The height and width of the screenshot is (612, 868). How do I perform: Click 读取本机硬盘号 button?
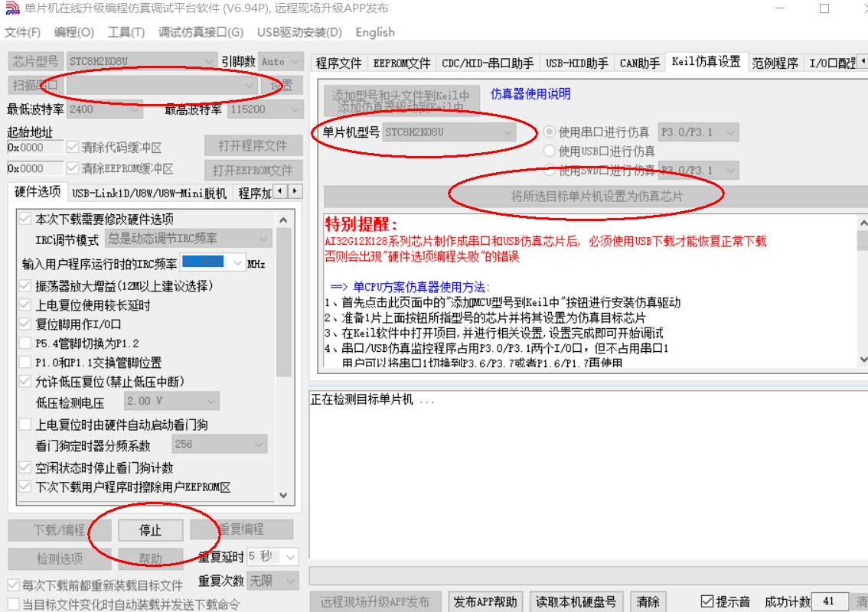(x=576, y=601)
